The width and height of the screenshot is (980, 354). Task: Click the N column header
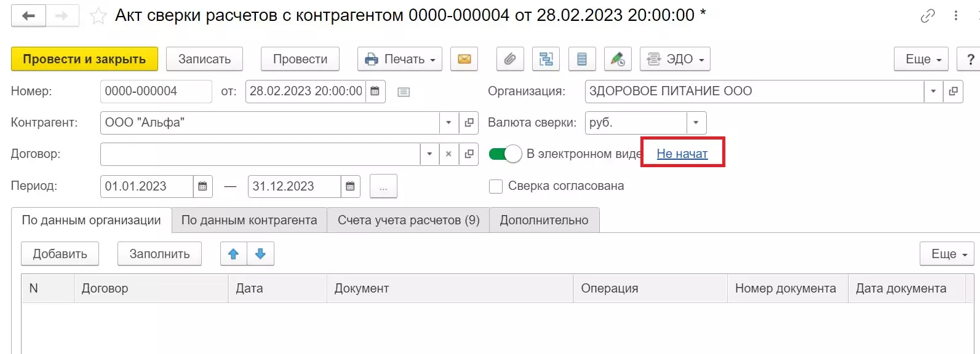[47, 288]
